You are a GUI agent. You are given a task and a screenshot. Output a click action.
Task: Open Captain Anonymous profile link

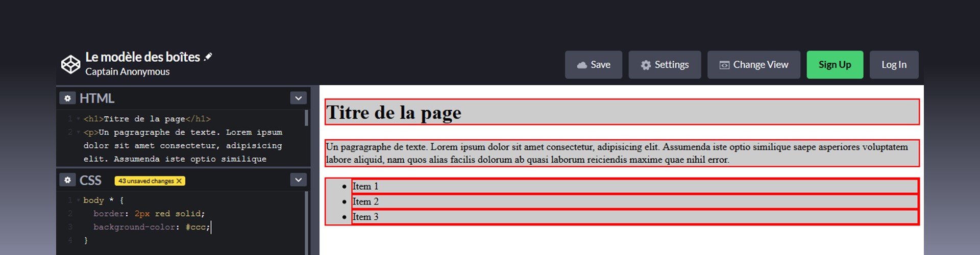coord(128,72)
